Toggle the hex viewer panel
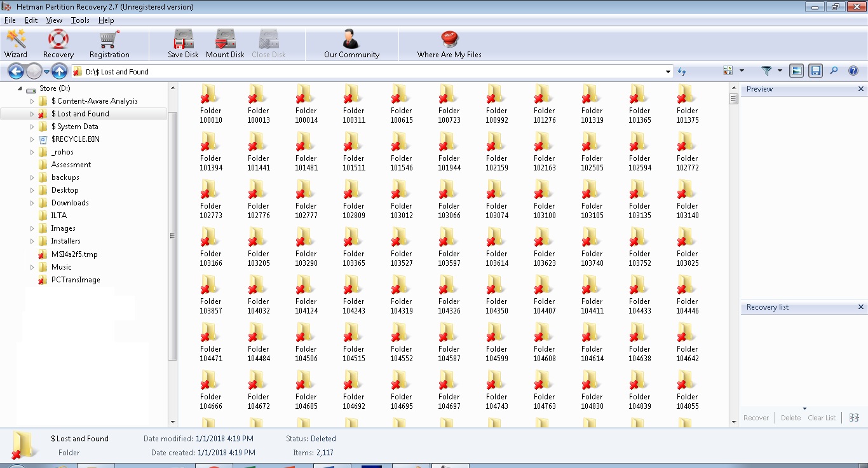The height and width of the screenshot is (468, 868). (816, 71)
